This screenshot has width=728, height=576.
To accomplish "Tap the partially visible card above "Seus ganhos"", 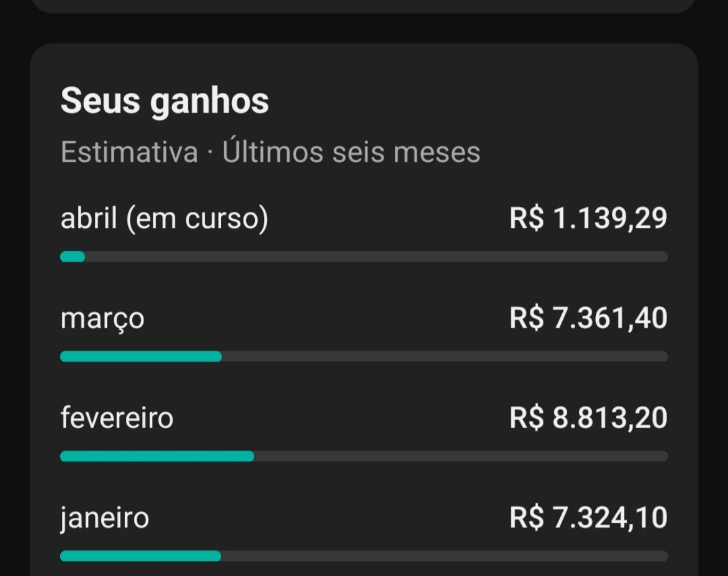I will point(364,5).
